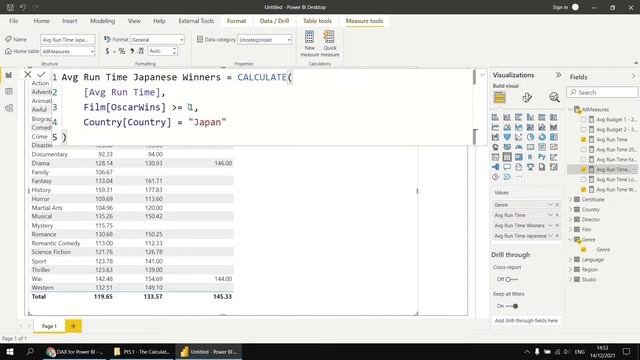640x360 pixels.
Task: Apply currency format with the dollar icon
Action: click(107, 51)
